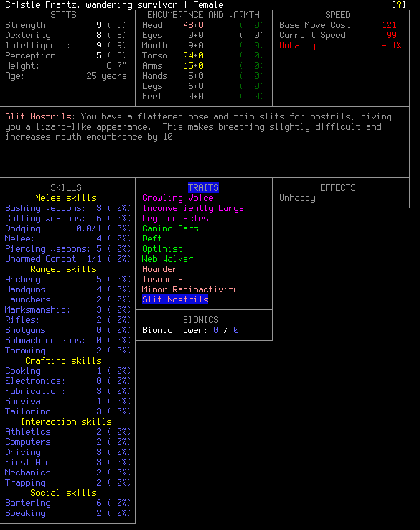Select the Piercing Weapons skill
Image resolution: width=420 pixels, height=530 pixels.
(68, 248)
